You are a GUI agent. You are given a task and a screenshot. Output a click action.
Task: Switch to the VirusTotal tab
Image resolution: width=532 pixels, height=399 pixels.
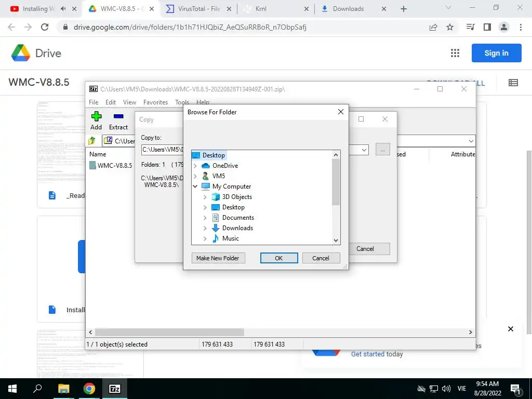click(198, 9)
